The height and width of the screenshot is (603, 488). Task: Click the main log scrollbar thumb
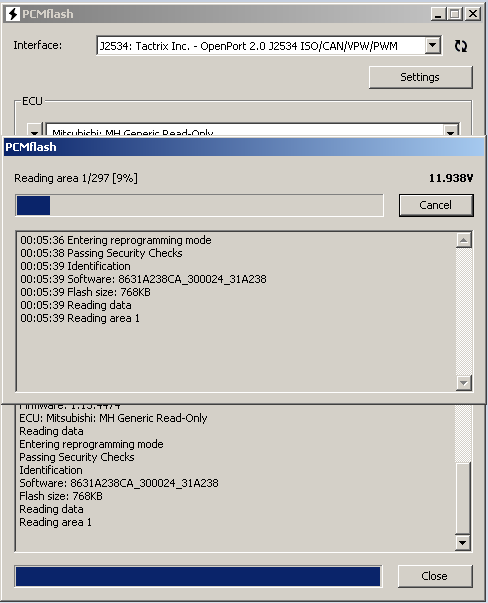pyautogui.click(x=463, y=498)
